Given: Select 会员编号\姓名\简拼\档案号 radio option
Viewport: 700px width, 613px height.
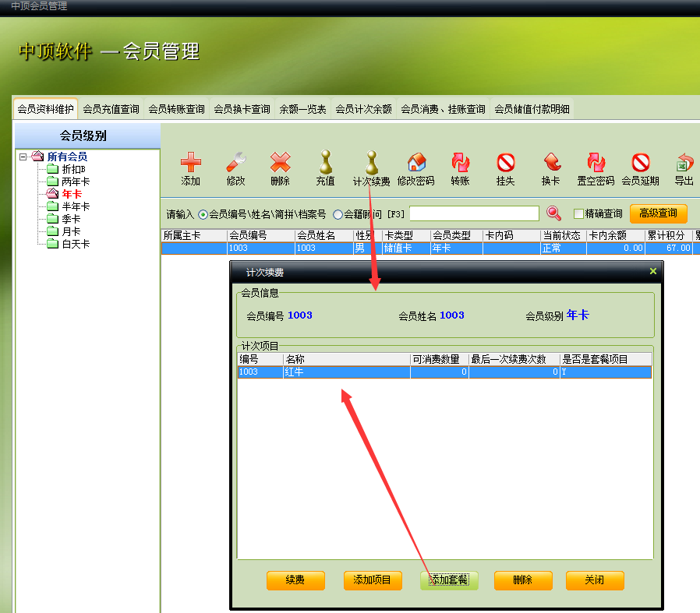Looking at the screenshot, I should tap(203, 215).
